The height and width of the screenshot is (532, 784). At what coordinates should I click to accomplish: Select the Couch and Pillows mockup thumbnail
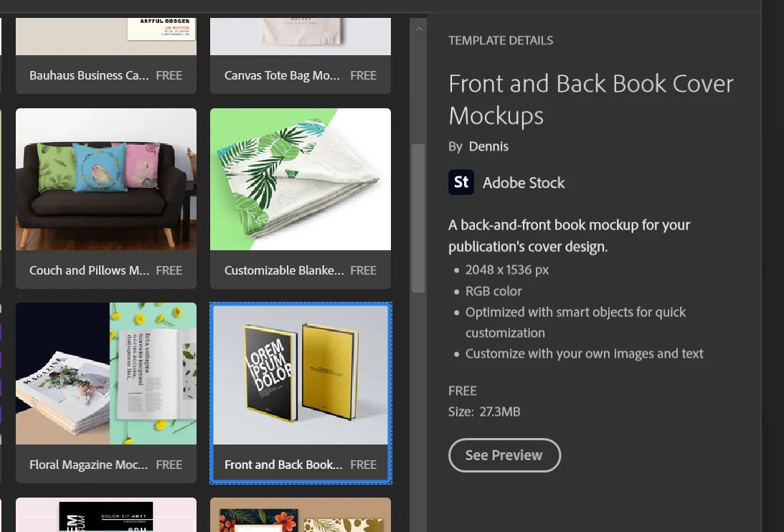tap(106, 179)
